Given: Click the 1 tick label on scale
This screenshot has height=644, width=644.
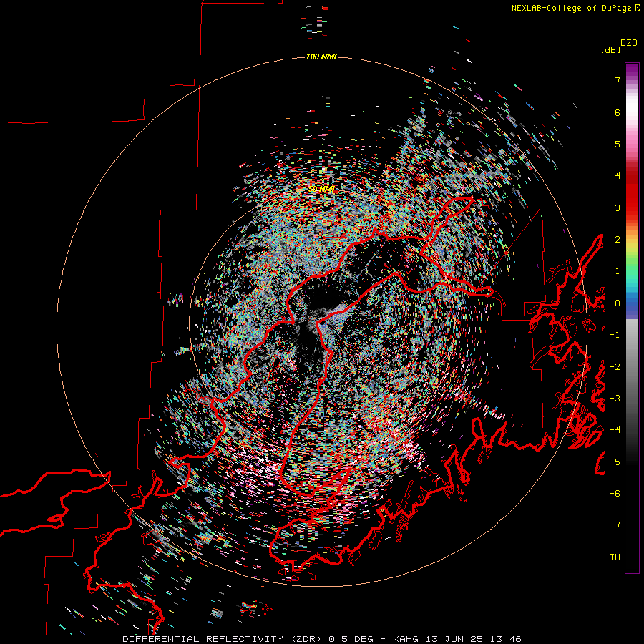Looking at the screenshot, I should pyautogui.click(x=618, y=271).
